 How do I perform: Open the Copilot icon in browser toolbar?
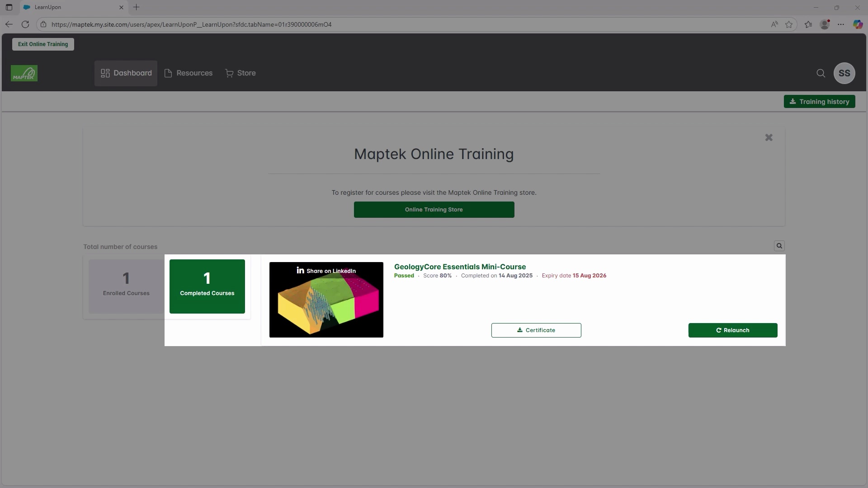click(858, 24)
